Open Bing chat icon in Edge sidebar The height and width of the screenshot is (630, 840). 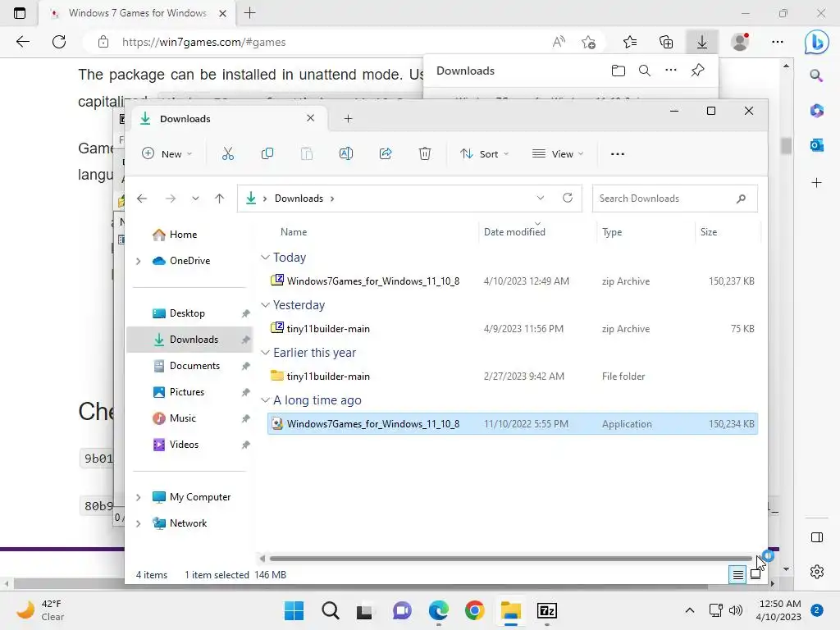click(816, 43)
